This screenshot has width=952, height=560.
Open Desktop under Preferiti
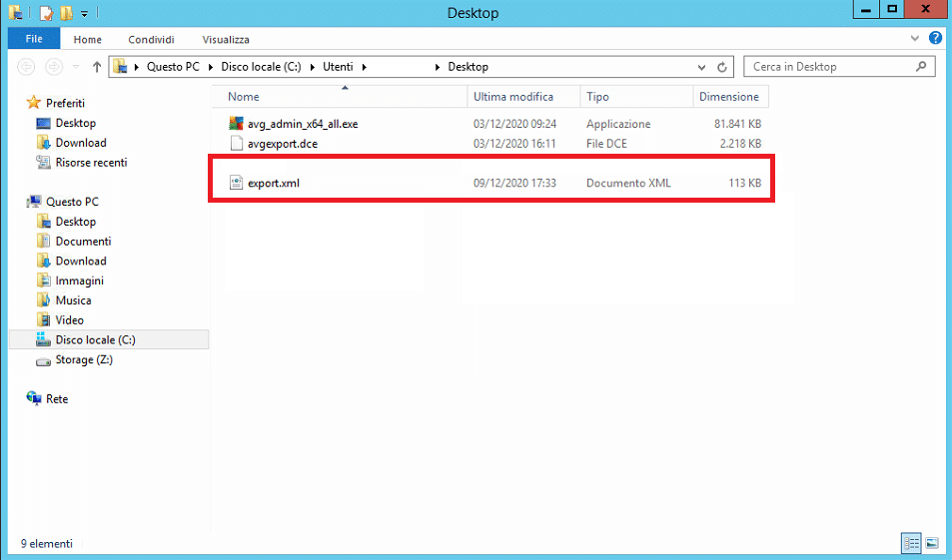(x=76, y=123)
